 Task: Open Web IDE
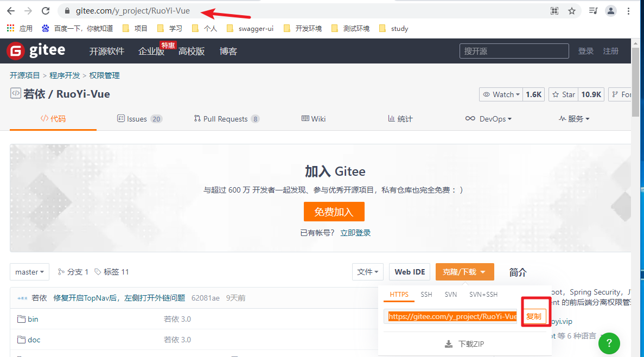click(410, 272)
